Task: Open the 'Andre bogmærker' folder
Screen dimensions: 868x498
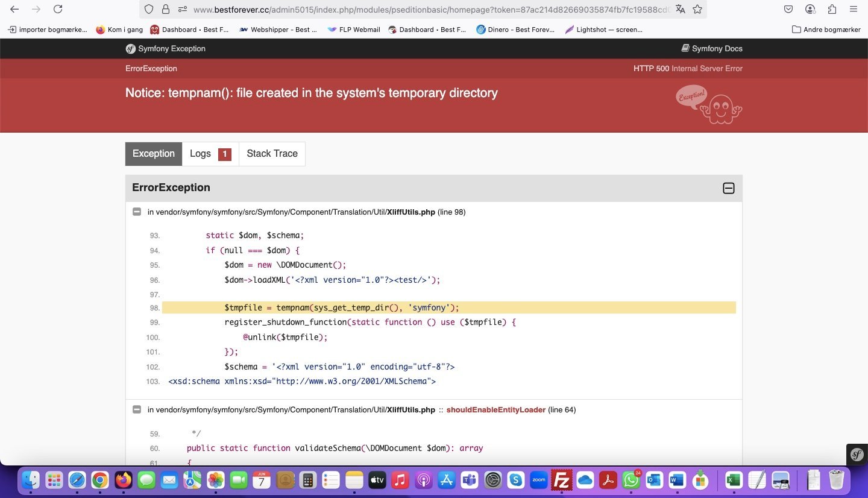Action: pos(826,29)
